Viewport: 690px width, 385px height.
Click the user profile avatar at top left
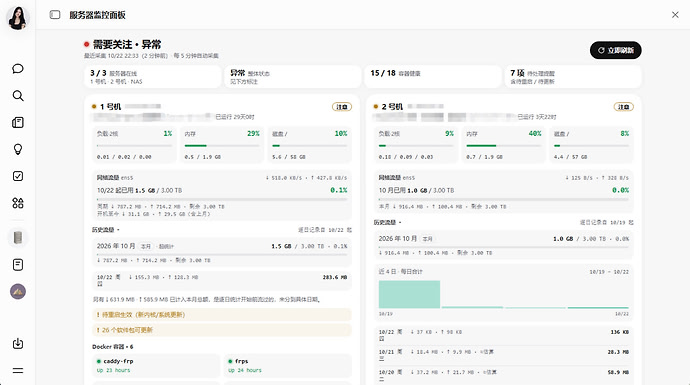coord(18,18)
